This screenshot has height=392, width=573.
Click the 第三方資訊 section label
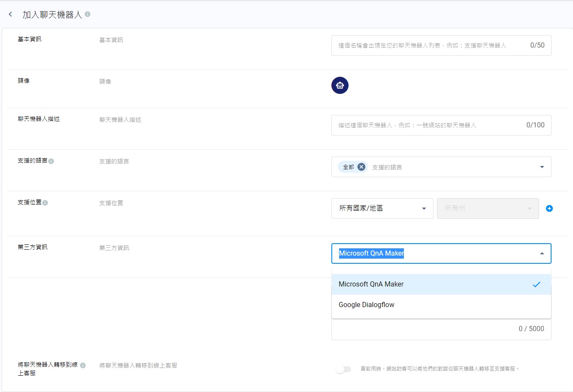pos(33,247)
